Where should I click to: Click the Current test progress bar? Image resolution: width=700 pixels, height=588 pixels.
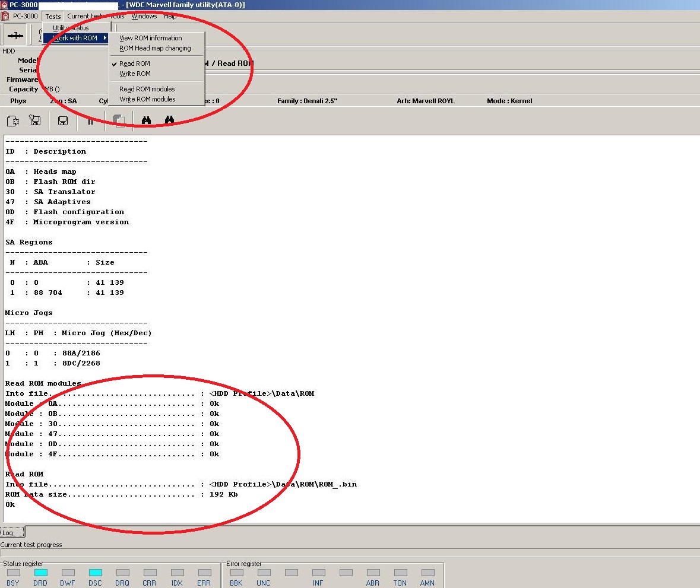(350, 553)
